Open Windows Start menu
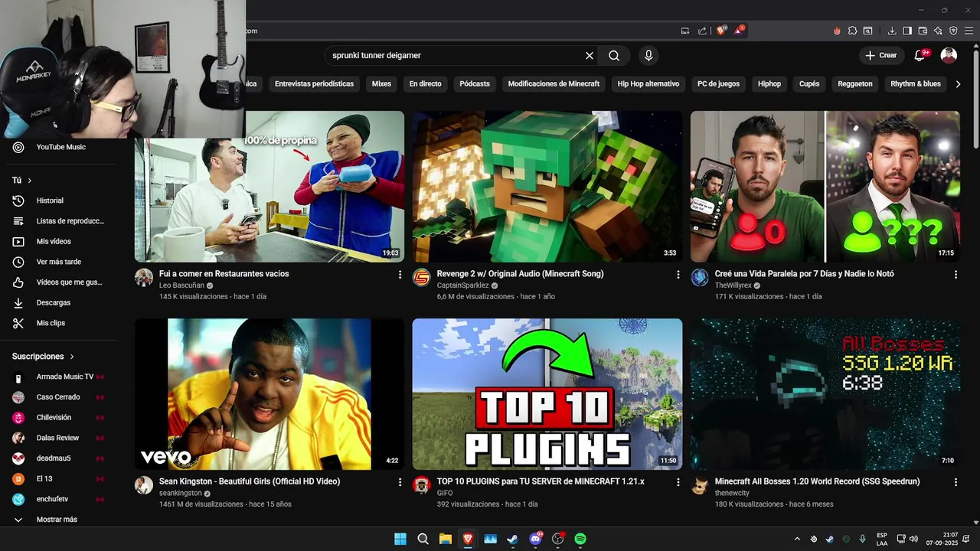This screenshot has width=980, height=551. (400, 539)
